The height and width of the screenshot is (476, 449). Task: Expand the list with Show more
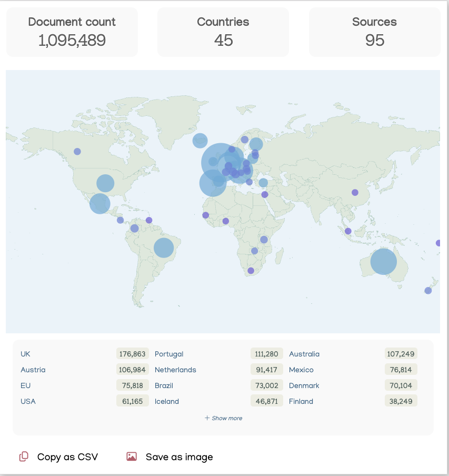click(224, 418)
